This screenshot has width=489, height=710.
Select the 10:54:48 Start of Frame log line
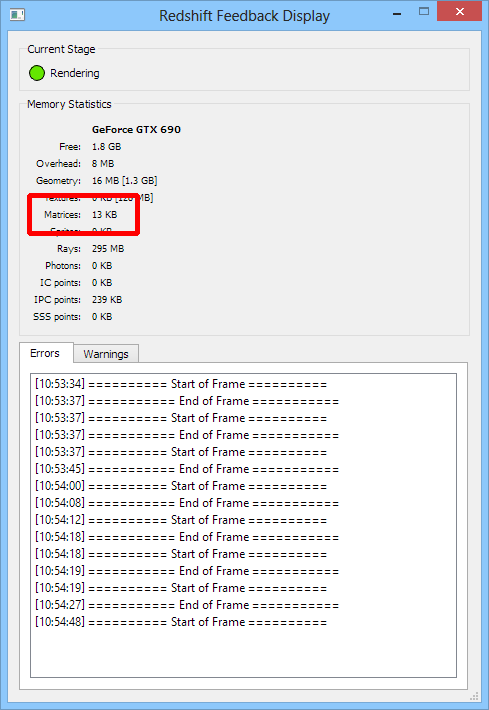pyautogui.click(x=181, y=622)
